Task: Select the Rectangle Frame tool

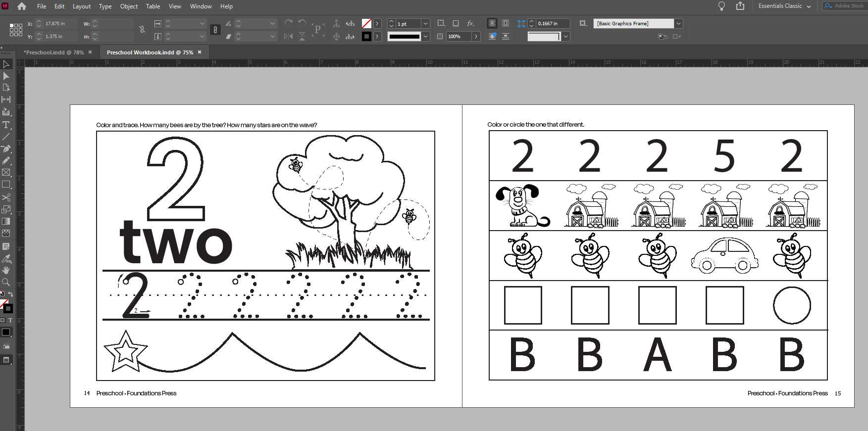Action: (6, 173)
